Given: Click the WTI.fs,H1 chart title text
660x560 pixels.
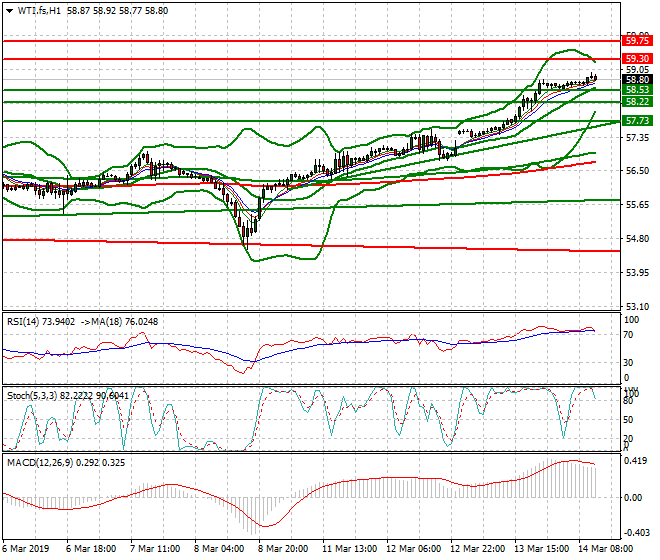Looking at the screenshot, I should [x=39, y=11].
